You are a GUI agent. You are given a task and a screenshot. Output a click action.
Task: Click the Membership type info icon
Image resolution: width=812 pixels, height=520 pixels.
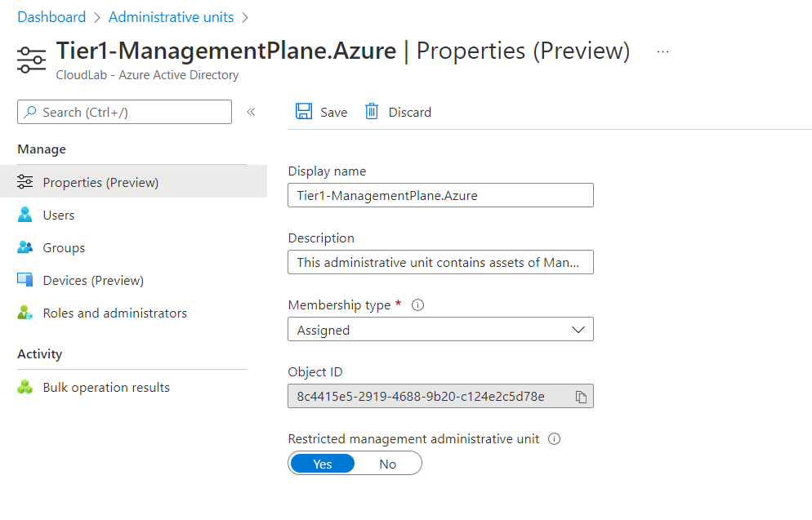417,305
